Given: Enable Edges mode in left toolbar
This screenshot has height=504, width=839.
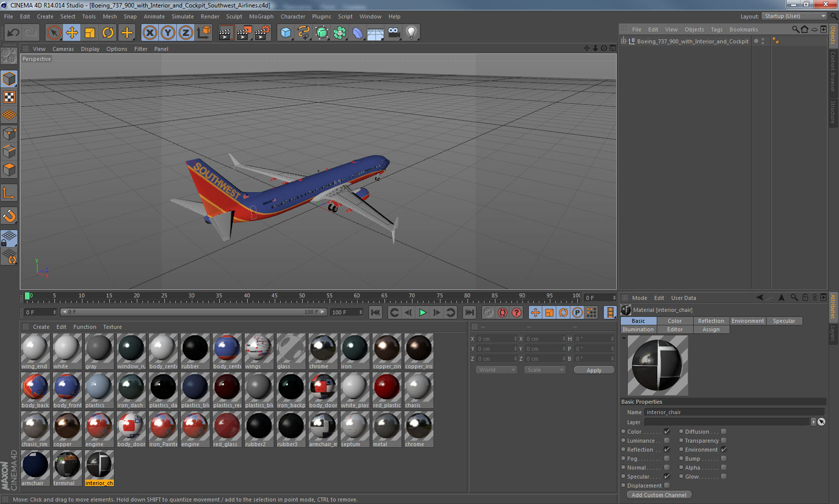Looking at the screenshot, I should coord(9,152).
